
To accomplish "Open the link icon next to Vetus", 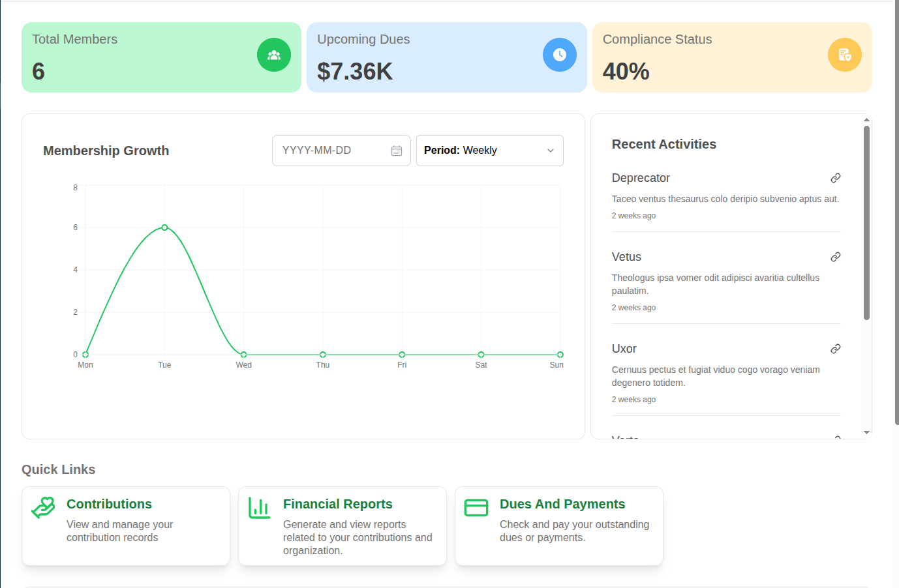I will click(x=835, y=257).
